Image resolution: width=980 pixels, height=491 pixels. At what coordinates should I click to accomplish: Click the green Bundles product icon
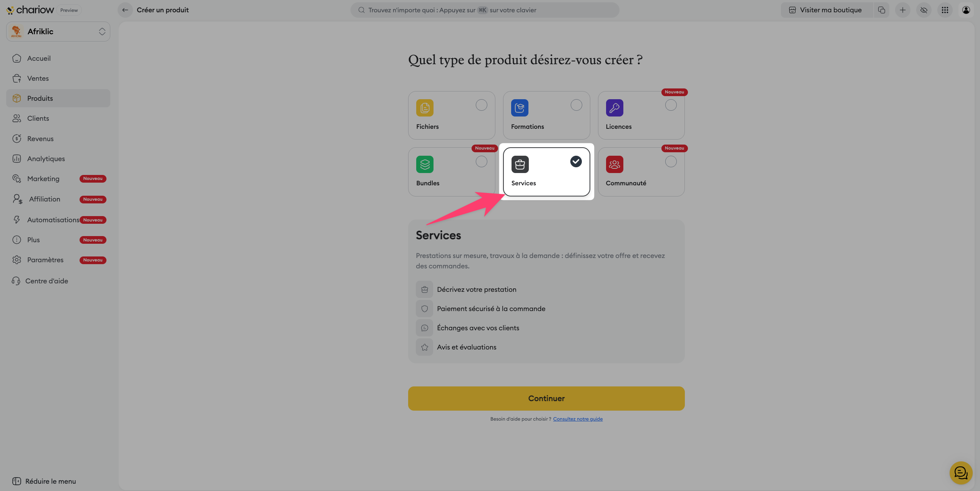point(425,165)
